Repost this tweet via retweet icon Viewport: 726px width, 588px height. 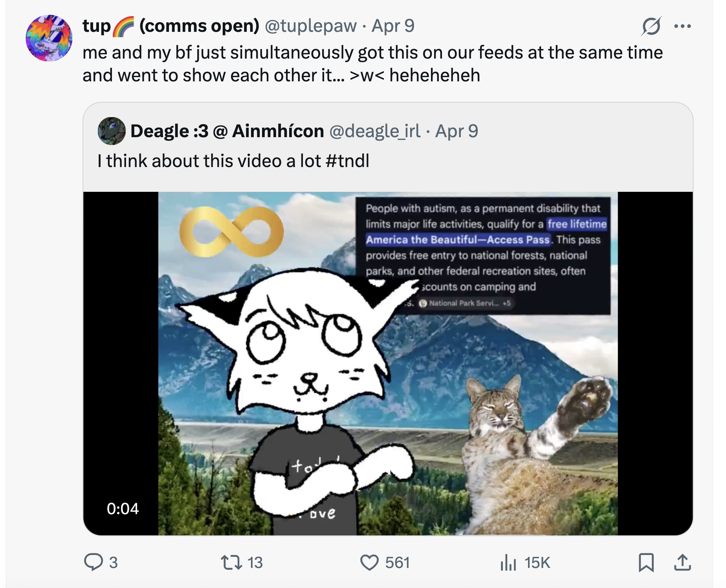coord(231,562)
